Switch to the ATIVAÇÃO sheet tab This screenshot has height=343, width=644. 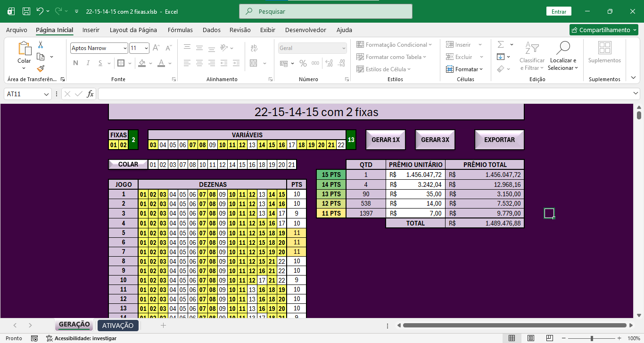pos(118,325)
